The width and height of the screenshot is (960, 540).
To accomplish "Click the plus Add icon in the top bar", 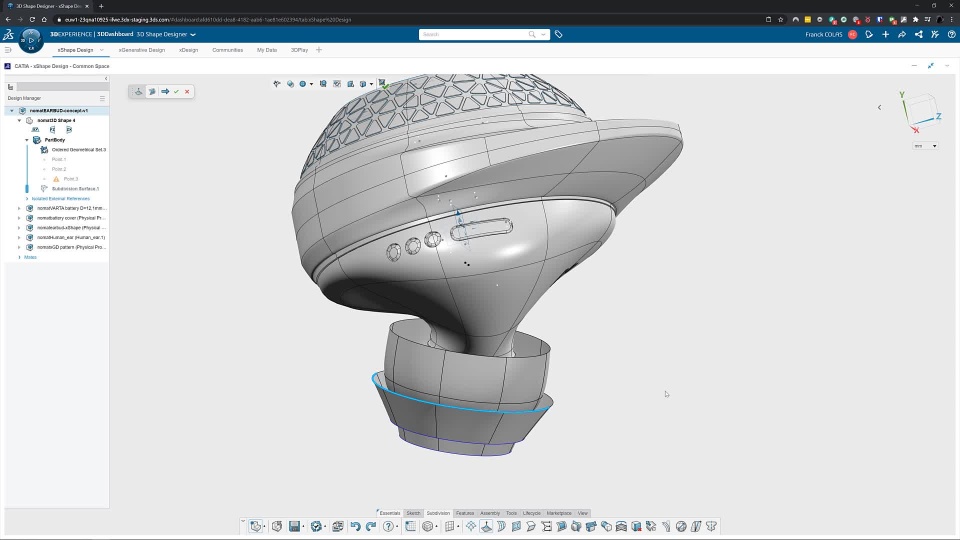I will point(885,34).
